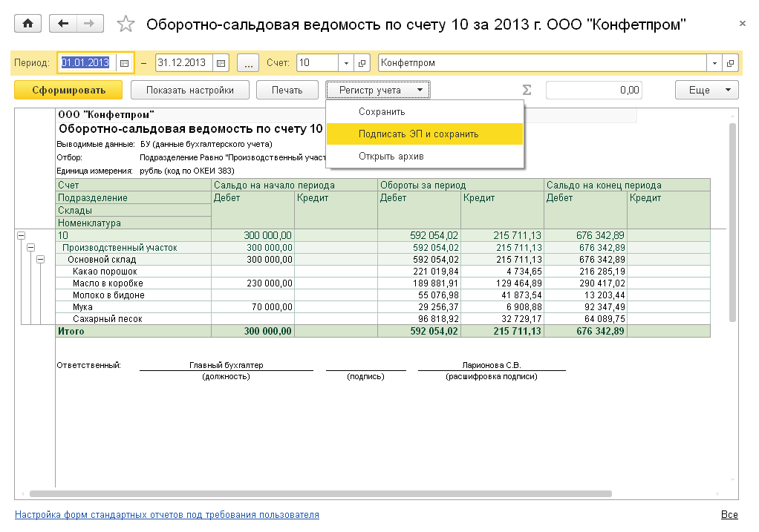Toggle the Регистр учета dropdown button
This screenshot has width=759, height=532.
pos(377,90)
